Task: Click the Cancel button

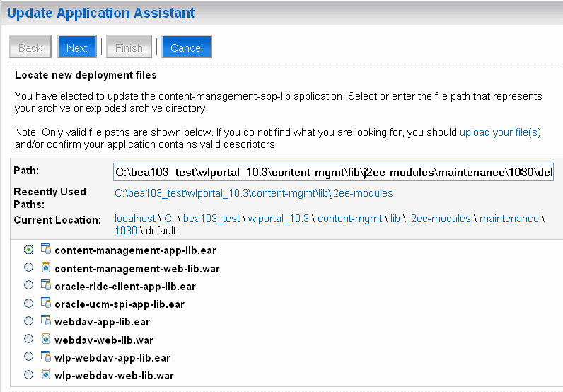Action: pos(187,47)
